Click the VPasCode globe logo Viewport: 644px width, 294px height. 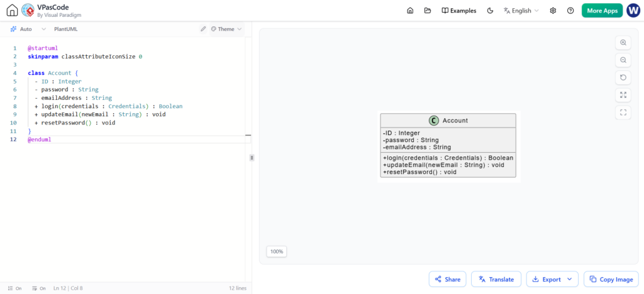tap(28, 10)
